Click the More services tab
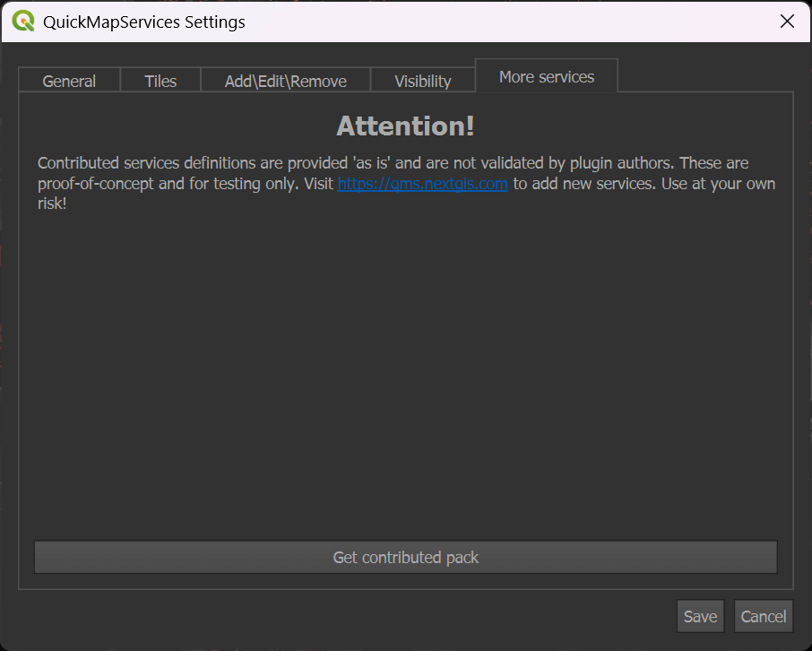The width and height of the screenshot is (812, 651). [x=547, y=76]
